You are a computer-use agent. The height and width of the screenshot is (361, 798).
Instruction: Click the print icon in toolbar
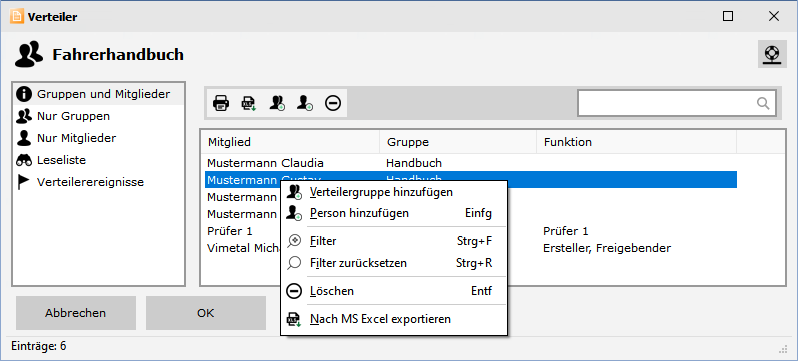pyautogui.click(x=221, y=103)
